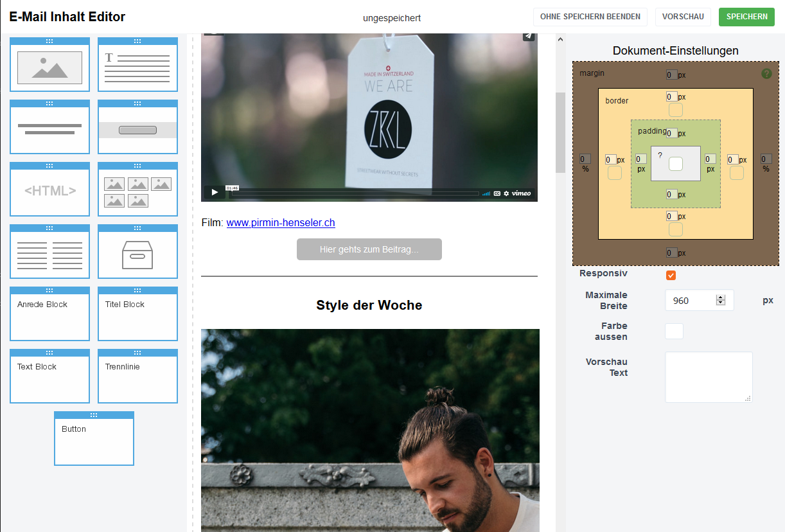Image resolution: width=785 pixels, height=532 pixels.
Task: Click the left padding px input
Action: click(x=641, y=159)
